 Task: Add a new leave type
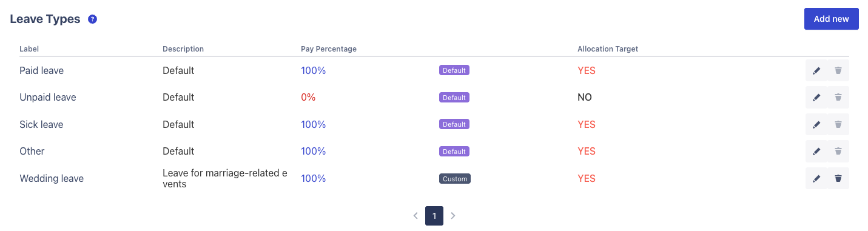[831, 19]
